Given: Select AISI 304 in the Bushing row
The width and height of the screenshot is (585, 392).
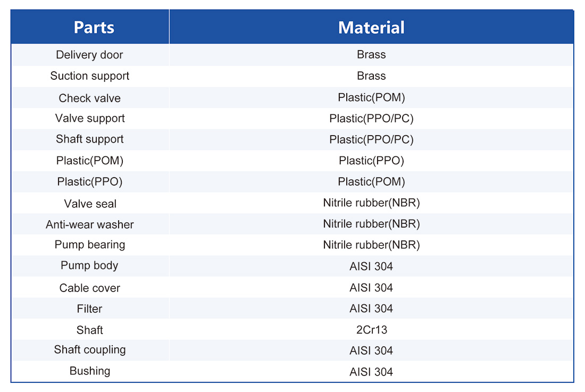Looking at the screenshot, I should point(371,371).
